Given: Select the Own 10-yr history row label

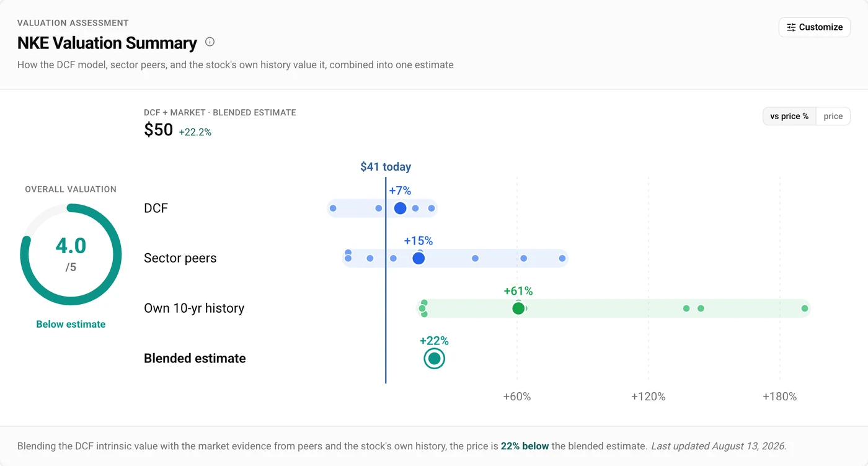Looking at the screenshot, I should pos(194,308).
